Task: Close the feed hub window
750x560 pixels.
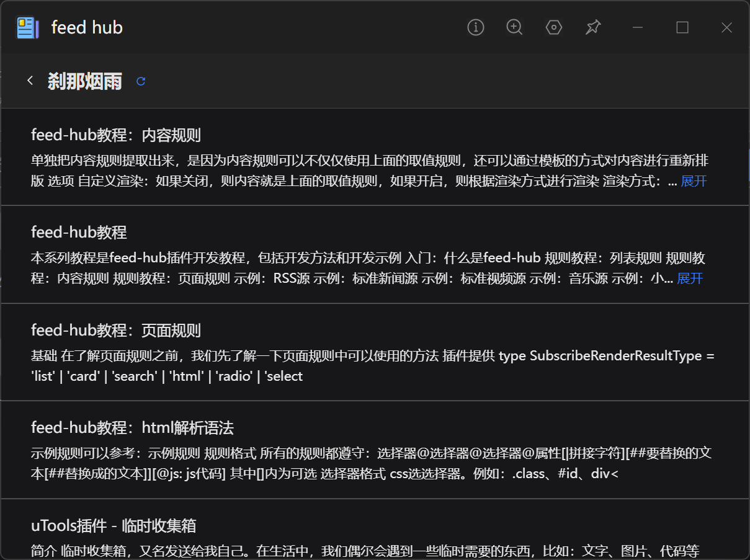Action: 727,27
